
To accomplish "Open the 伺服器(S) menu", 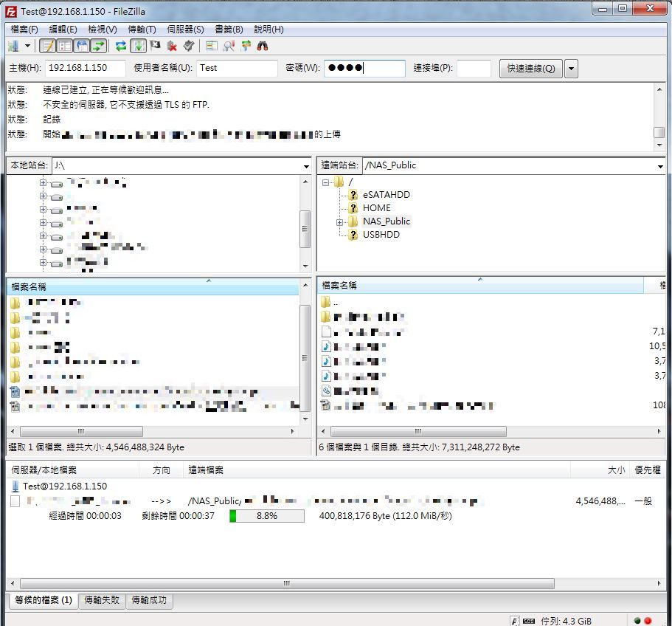I will 185,29.
